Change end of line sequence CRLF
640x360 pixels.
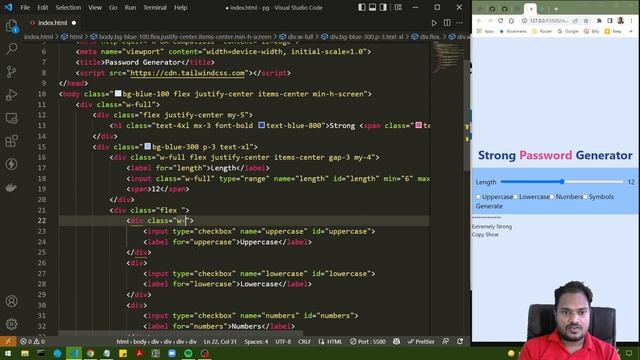coord(304,341)
